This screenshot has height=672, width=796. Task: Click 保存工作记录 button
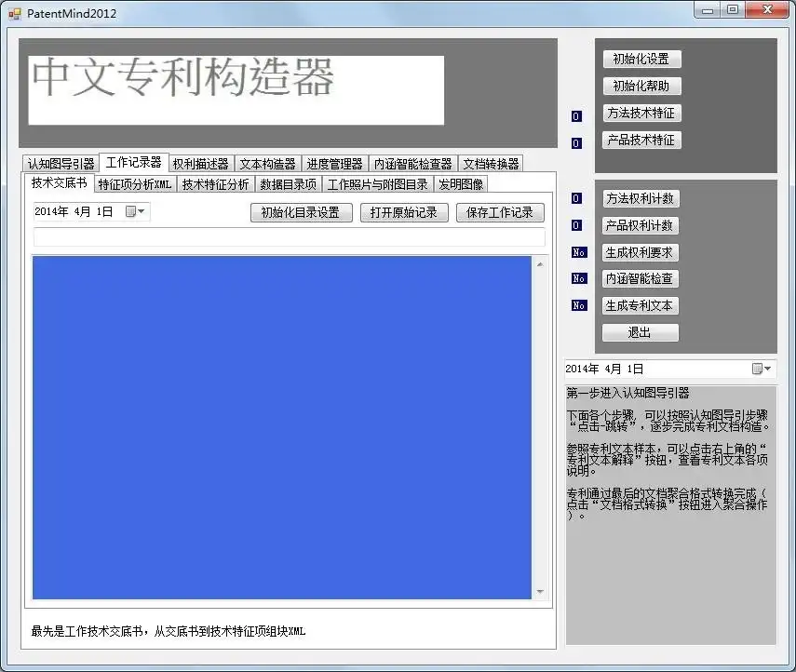tap(500, 212)
